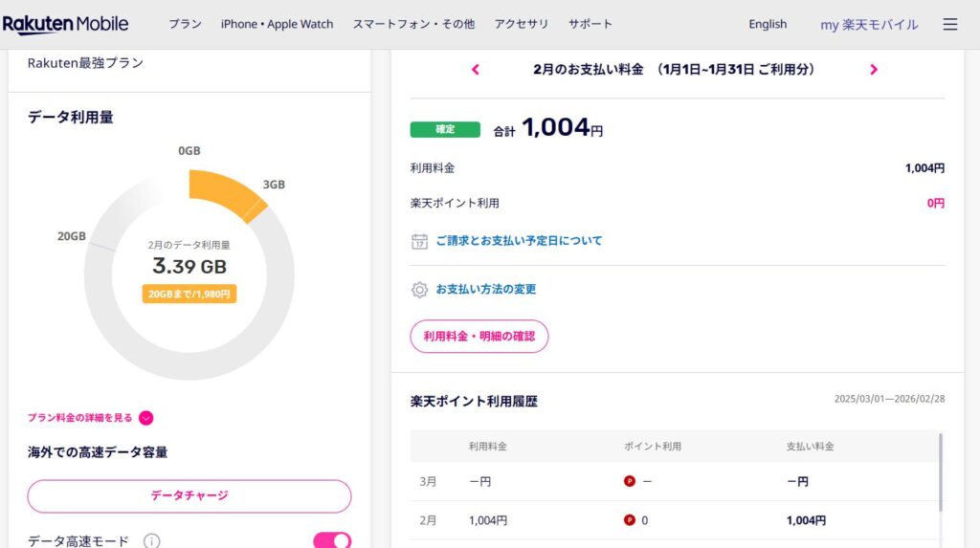Image resolution: width=980 pixels, height=548 pixels.
Task: Click 2月 row 支払い料金 1,004円 cell
Action: click(806, 520)
